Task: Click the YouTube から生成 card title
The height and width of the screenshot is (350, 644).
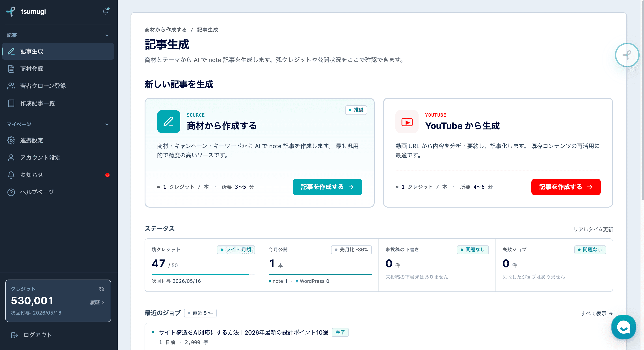Action: pos(462,125)
